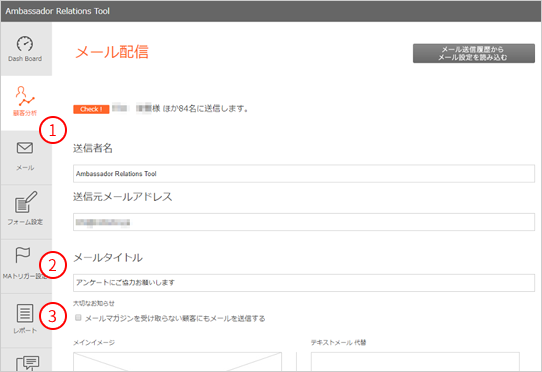Open the mail envelope icon in sidebar
542x372 pixels.
pyautogui.click(x=25, y=148)
